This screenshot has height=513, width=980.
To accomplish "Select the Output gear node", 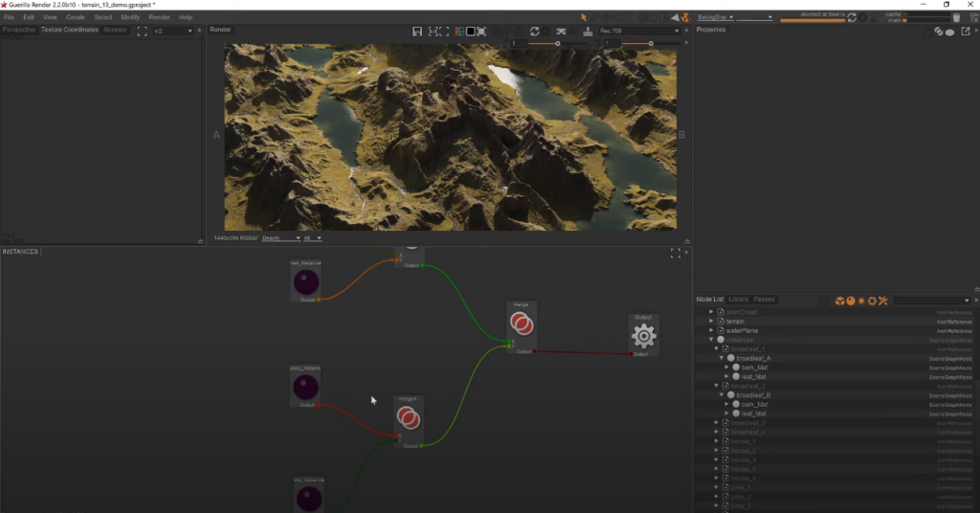I will (x=643, y=335).
